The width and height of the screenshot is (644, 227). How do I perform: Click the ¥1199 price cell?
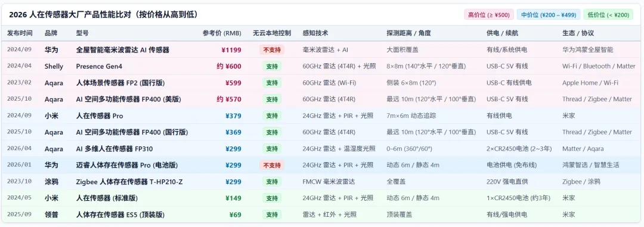(x=231, y=50)
